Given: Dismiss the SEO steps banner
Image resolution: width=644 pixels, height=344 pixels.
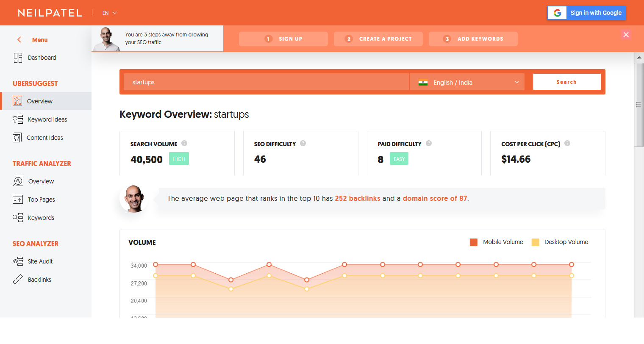Looking at the screenshot, I should click(x=626, y=35).
